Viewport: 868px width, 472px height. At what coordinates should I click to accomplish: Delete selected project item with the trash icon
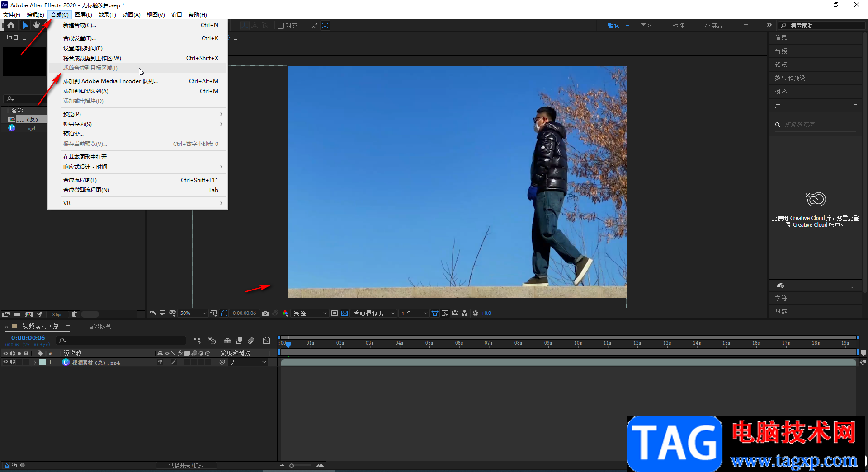coord(75,314)
